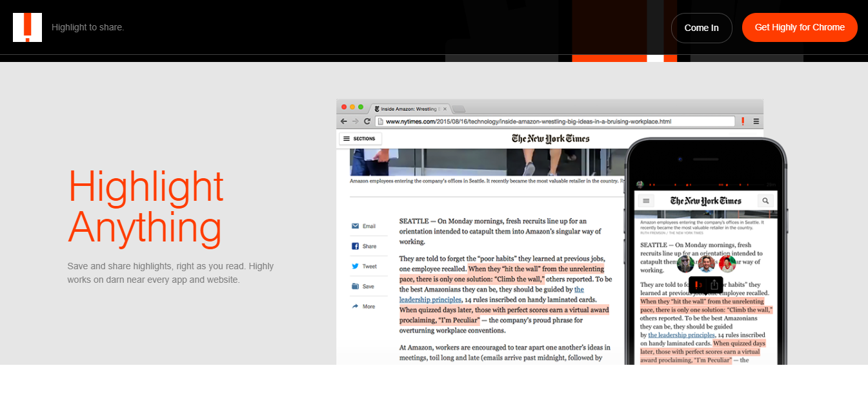Image resolution: width=868 pixels, height=399 pixels.
Task: Click the browser reload icon in the mockup
Action: pos(367,121)
